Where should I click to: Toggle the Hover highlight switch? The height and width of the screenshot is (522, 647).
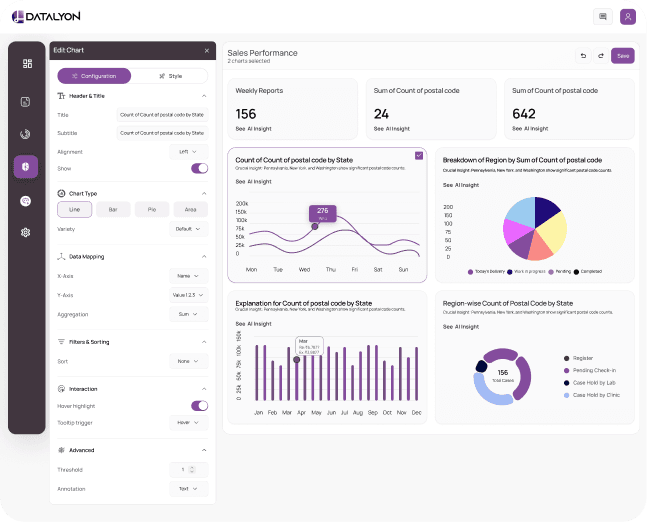(199, 406)
